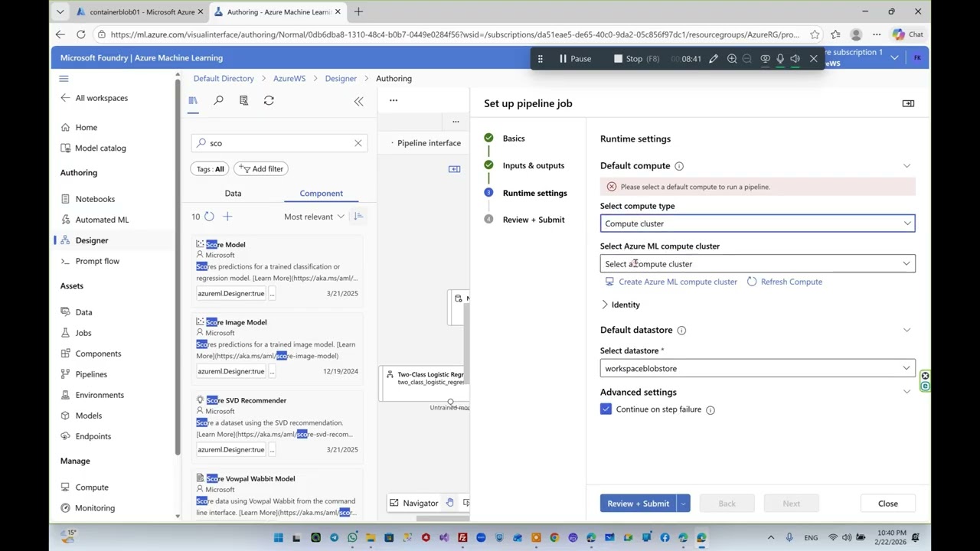Open the AzureWS breadcrumb link
The height and width of the screenshot is (551, 980).
click(x=289, y=79)
